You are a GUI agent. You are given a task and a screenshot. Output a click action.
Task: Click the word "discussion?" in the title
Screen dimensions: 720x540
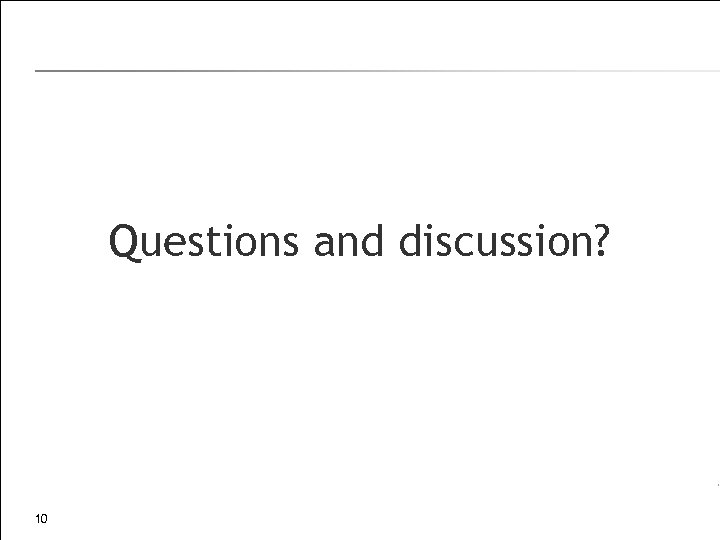pyautogui.click(x=502, y=241)
